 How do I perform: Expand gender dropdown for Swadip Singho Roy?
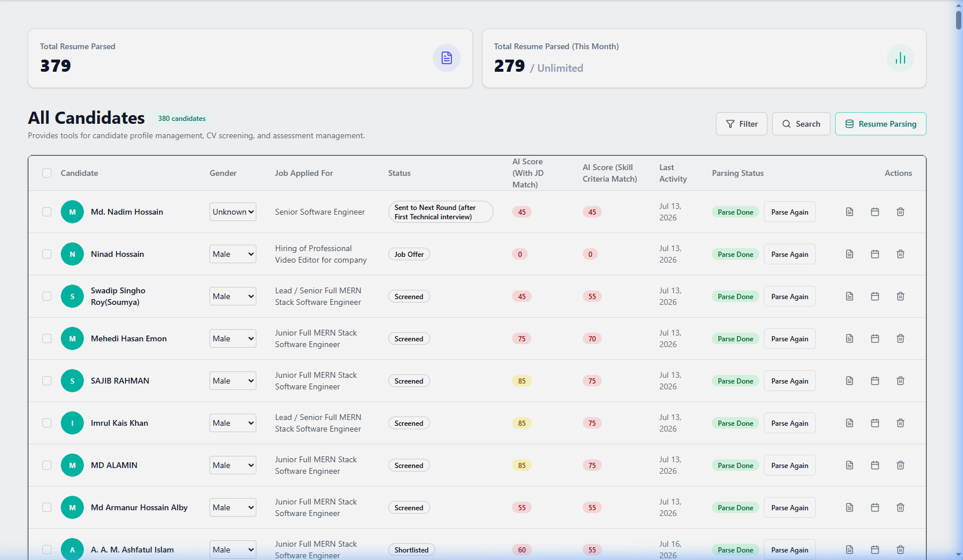(233, 296)
